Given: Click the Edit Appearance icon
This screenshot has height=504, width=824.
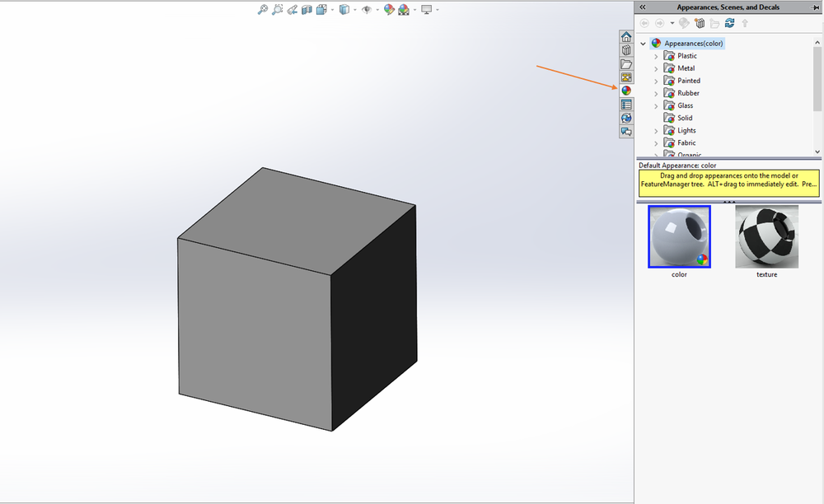Looking at the screenshot, I should [x=389, y=9].
